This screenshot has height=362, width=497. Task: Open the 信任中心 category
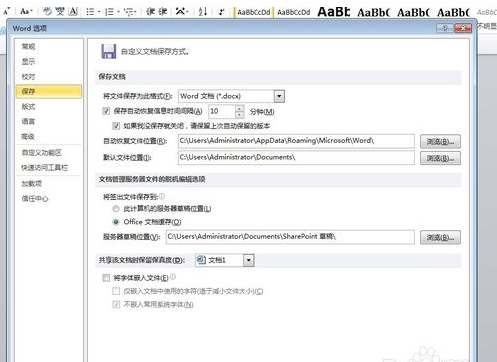49,199
